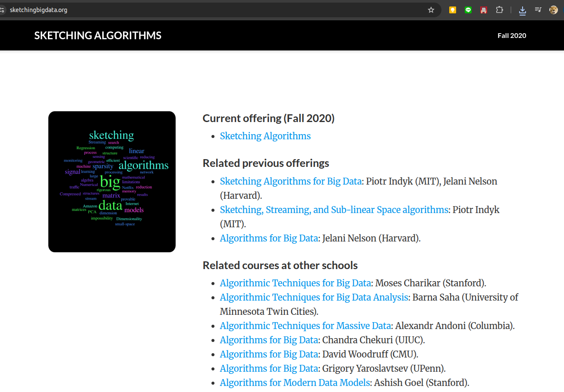The height and width of the screenshot is (392, 564).
Task: Open Moses Charikar's Algorithmic Techniques course
Action: point(295,283)
